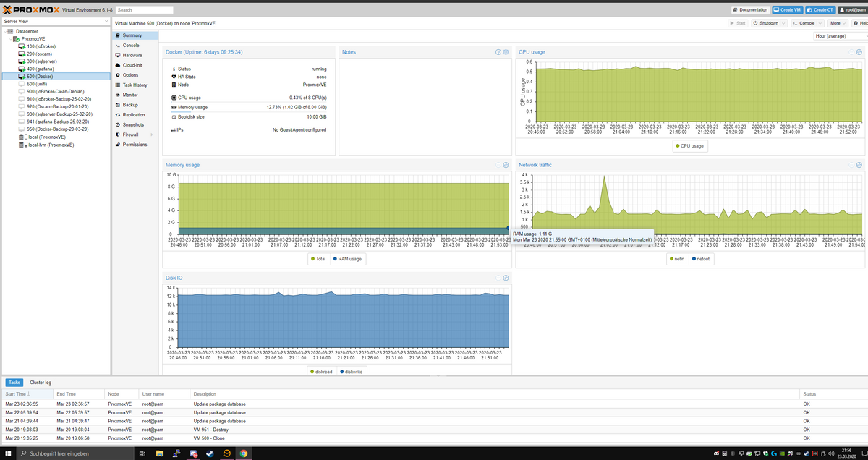Open the Summary section in the VM menu

pos(135,35)
